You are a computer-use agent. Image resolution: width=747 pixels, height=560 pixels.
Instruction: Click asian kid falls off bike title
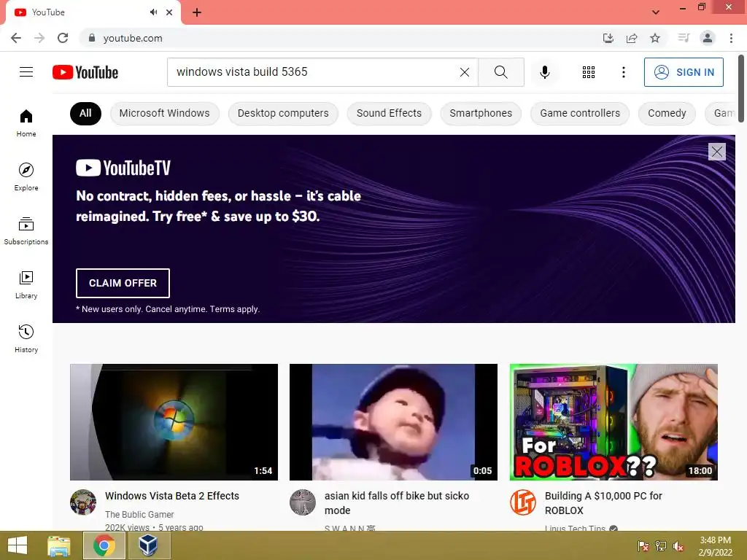[x=397, y=503]
